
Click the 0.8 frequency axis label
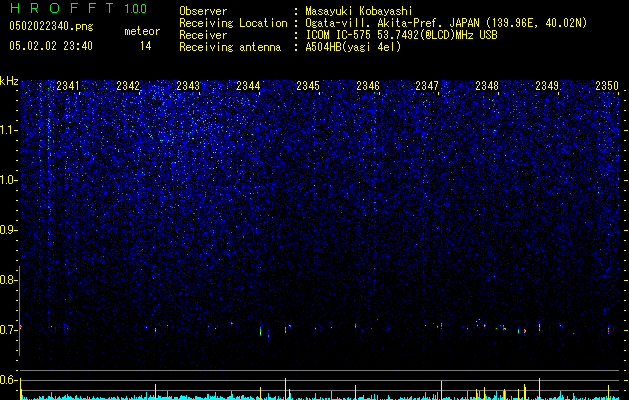pyautogui.click(x=8, y=280)
